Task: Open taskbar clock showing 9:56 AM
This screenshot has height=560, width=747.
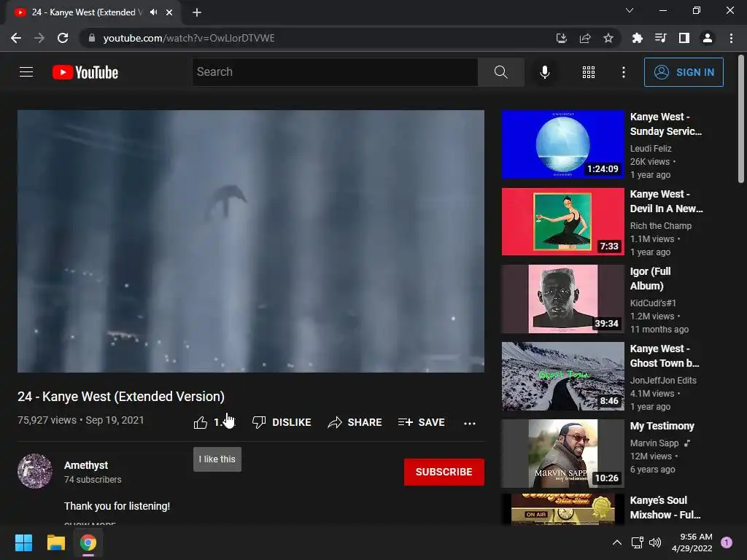Action: click(692, 542)
